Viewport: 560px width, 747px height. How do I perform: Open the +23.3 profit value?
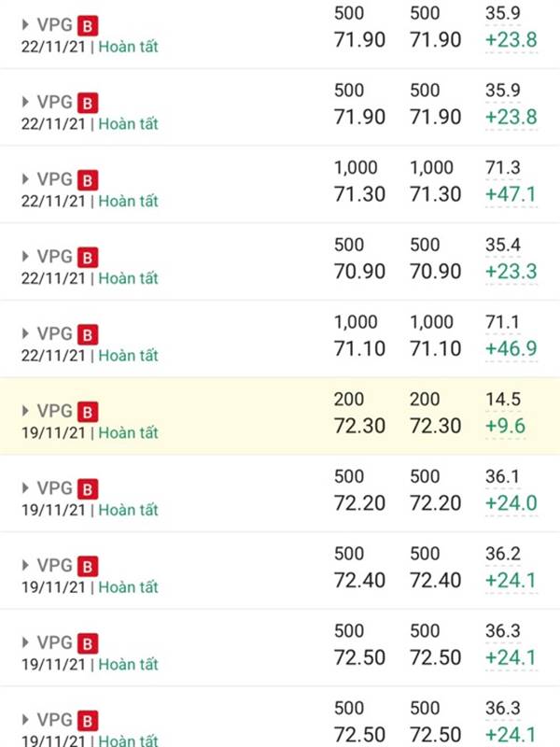point(511,272)
